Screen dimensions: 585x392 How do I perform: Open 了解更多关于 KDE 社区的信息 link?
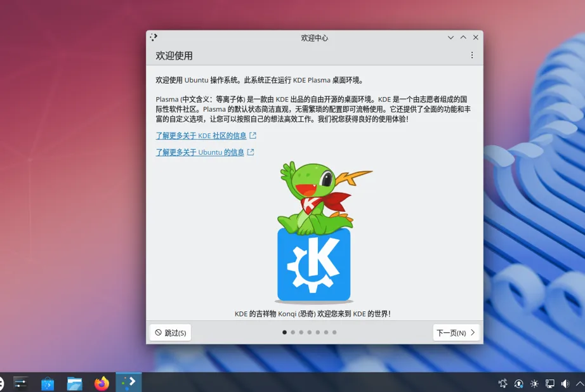pyautogui.click(x=201, y=136)
